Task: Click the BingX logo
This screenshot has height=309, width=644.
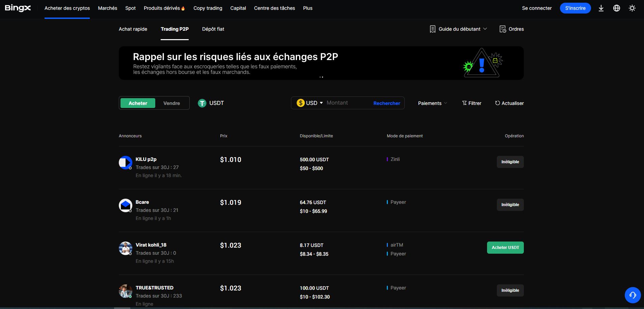Action: pyautogui.click(x=18, y=8)
